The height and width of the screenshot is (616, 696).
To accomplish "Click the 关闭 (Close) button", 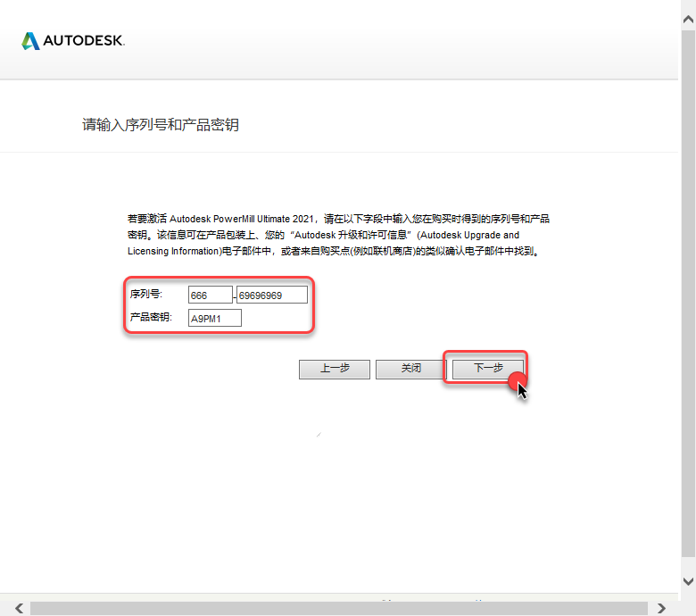I will (411, 369).
